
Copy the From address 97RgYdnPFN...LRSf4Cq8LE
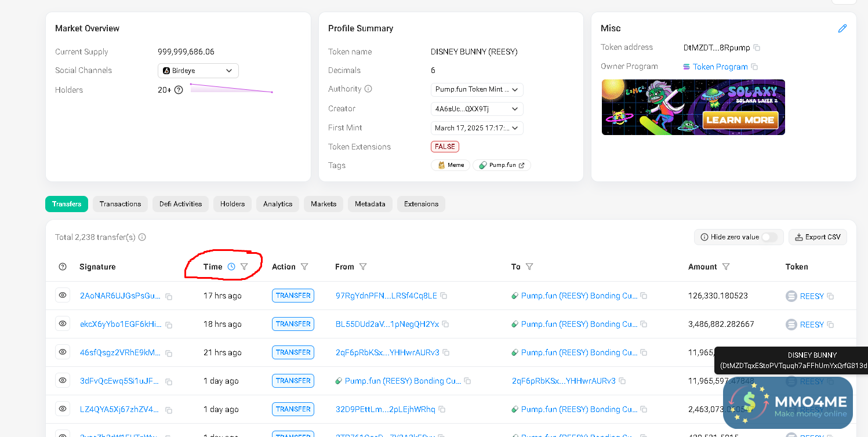[x=444, y=296]
